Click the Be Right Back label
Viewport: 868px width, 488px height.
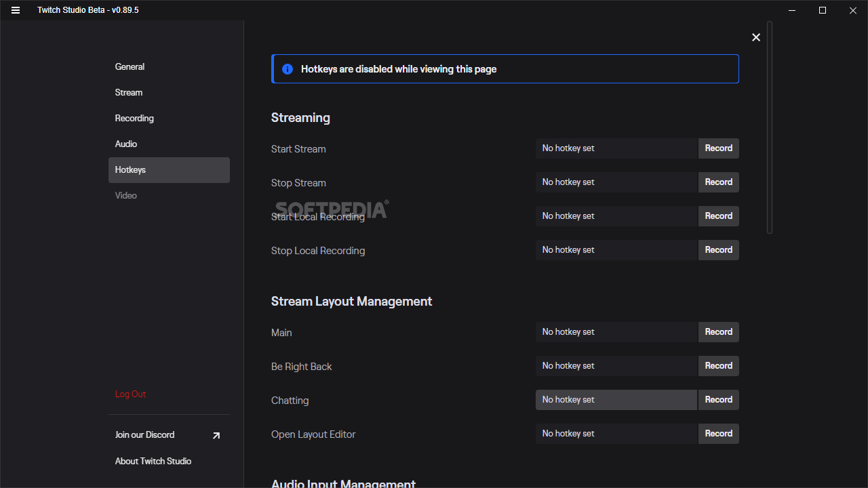(x=302, y=367)
